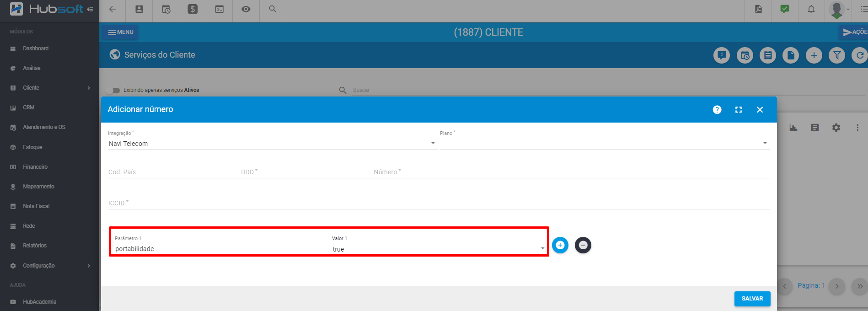The width and height of the screenshot is (868, 311).
Task: Click the Hubsoft logo icon
Action: 16,9
